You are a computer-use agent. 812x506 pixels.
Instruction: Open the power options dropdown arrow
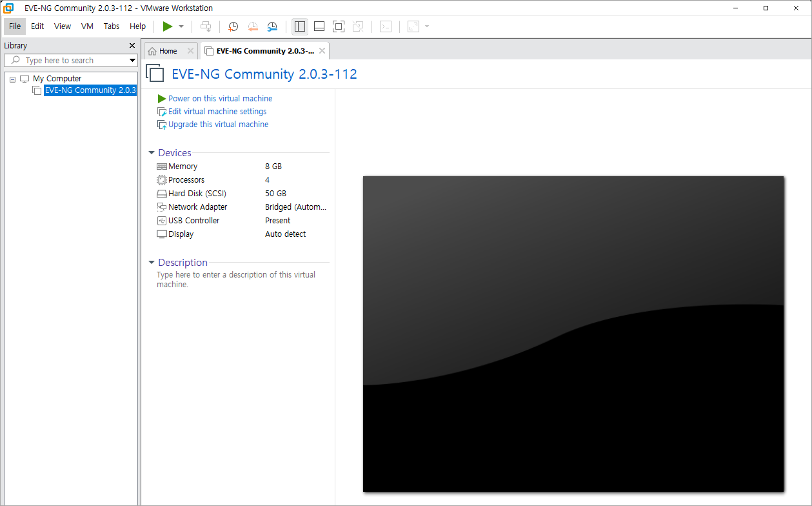pyautogui.click(x=181, y=26)
